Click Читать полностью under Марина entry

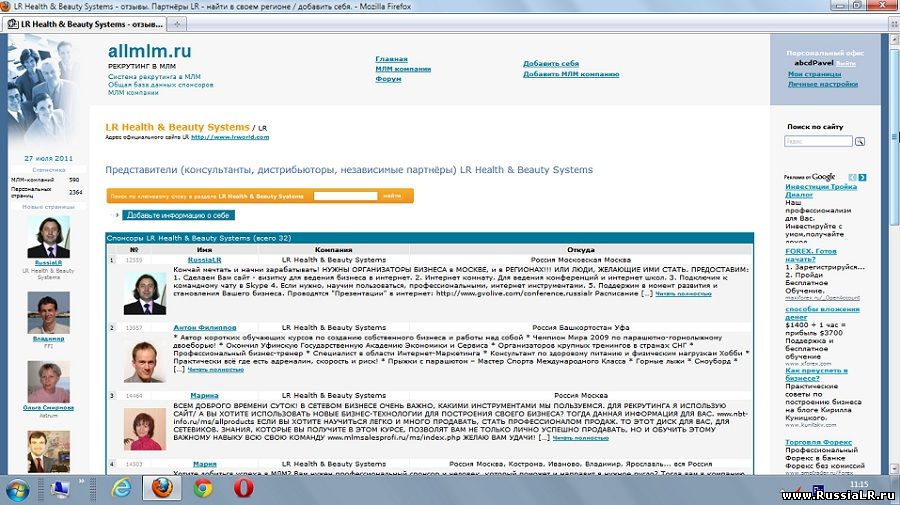[580, 438]
